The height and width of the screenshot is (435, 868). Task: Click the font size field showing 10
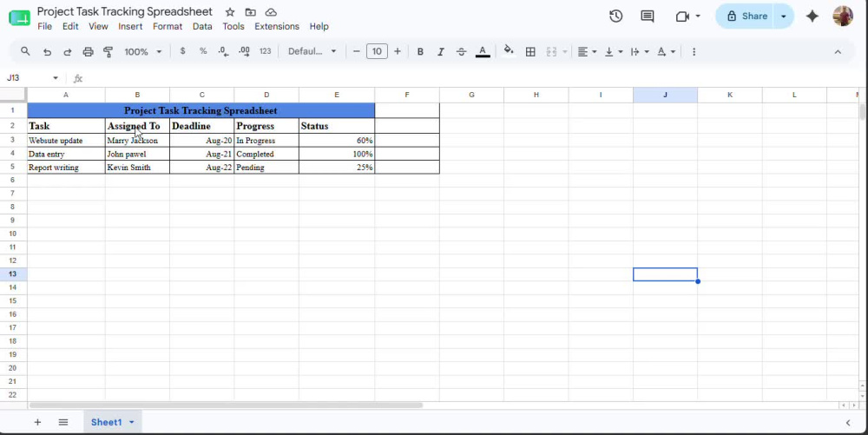point(377,51)
